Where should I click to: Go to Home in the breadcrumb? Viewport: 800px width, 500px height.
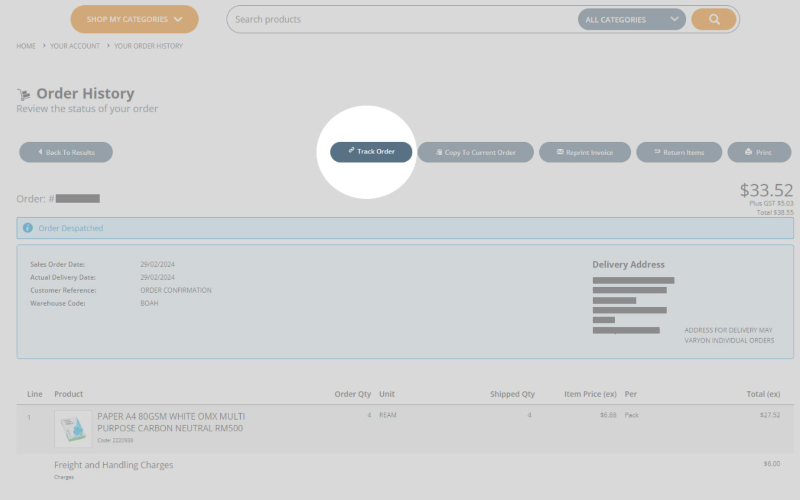26,46
